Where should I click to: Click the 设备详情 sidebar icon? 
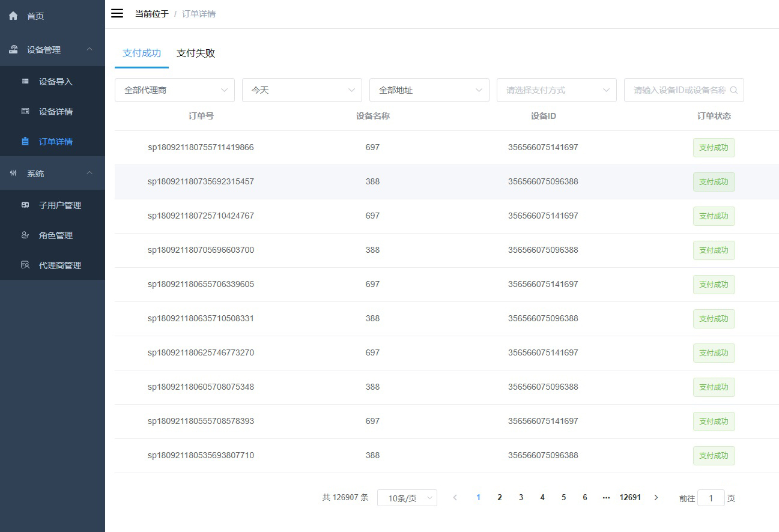[x=25, y=111]
